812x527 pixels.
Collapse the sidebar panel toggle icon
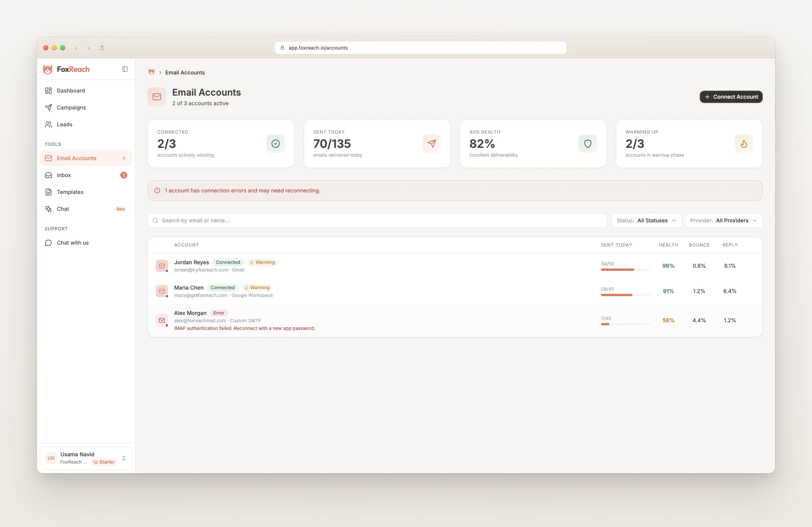[125, 69]
